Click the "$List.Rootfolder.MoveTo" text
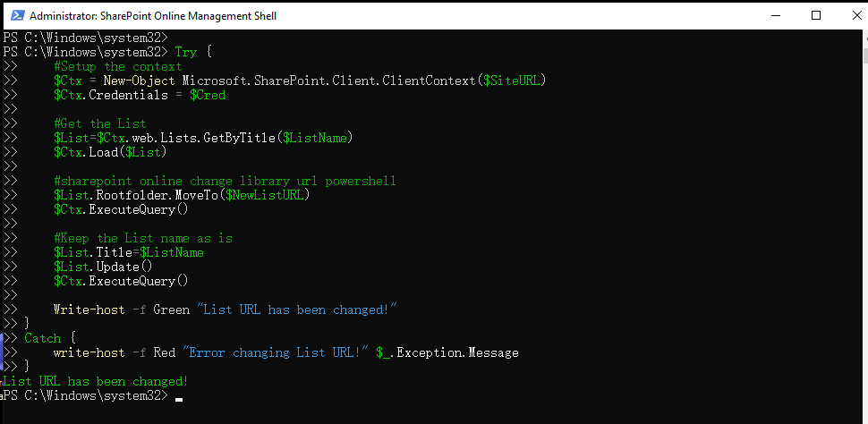The width and height of the screenshot is (868, 424). (136, 195)
